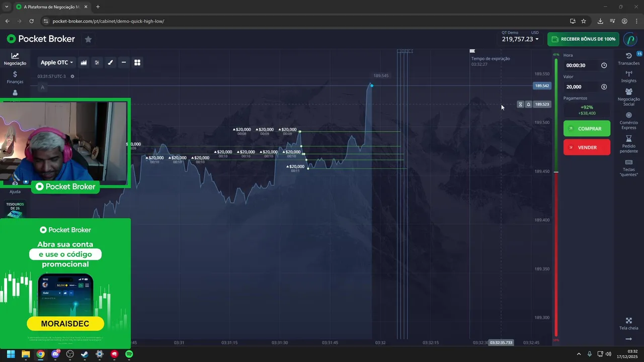Open Chrome tab search dropdown arrow
The image size is (644, 362).
click(6, 7)
